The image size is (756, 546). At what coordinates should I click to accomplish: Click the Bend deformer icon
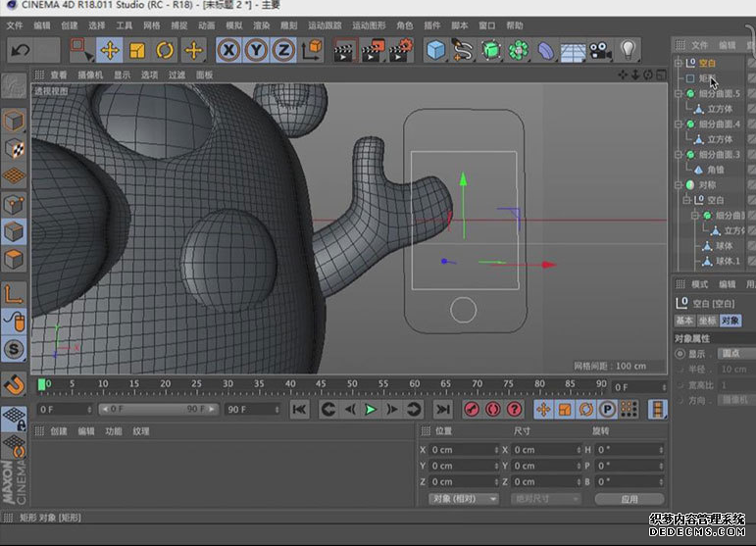pyautogui.click(x=545, y=50)
